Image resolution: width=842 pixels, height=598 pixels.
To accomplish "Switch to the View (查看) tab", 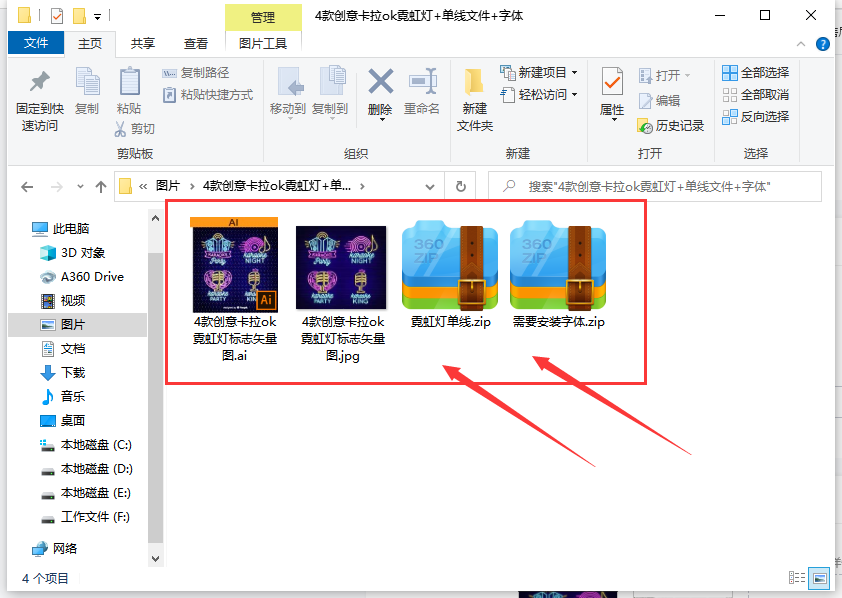I will tap(195, 43).
